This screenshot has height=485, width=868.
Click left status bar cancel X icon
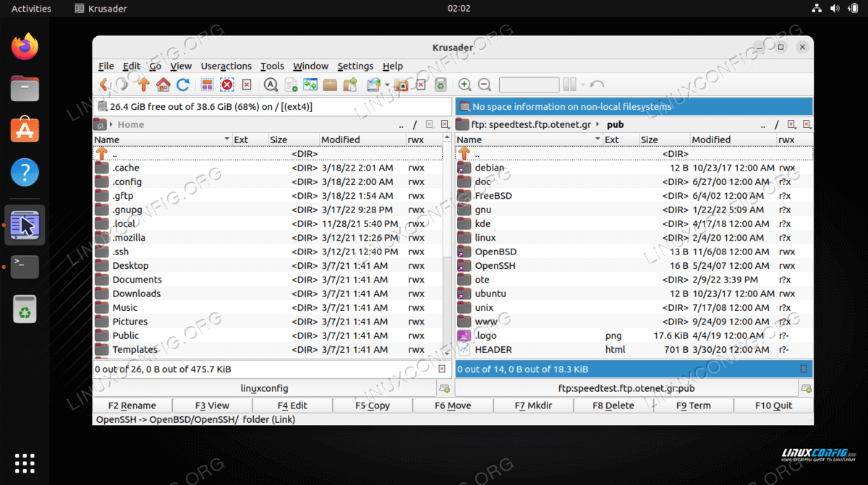(442, 369)
